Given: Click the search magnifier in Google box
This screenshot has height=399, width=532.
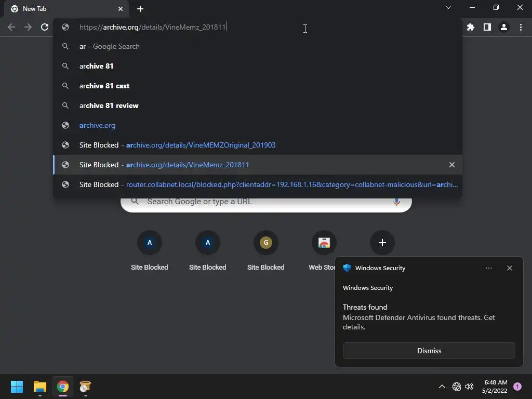Looking at the screenshot, I should 135,202.
